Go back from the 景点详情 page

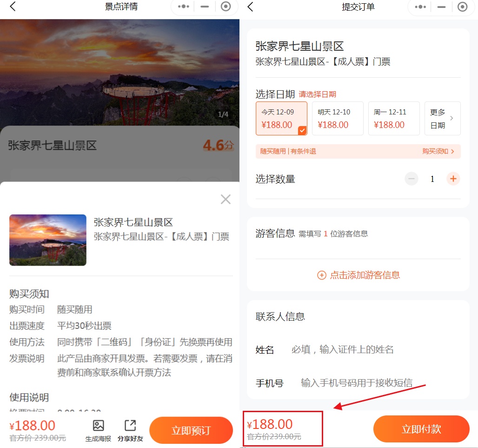[x=13, y=7]
